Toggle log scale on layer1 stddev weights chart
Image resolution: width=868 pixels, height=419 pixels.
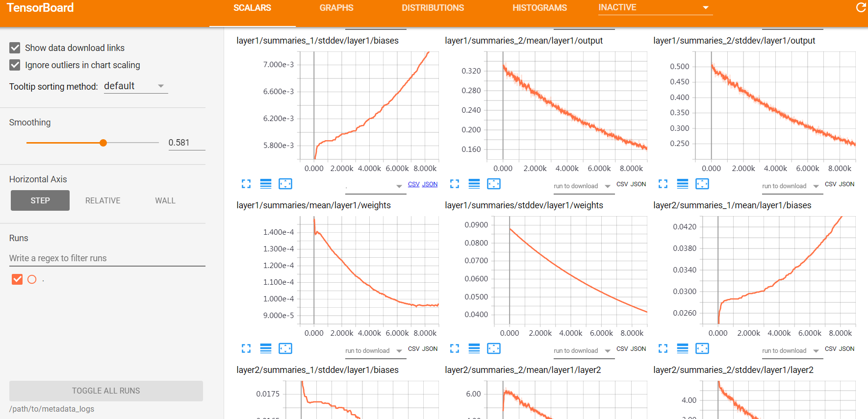[x=474, y=348]
